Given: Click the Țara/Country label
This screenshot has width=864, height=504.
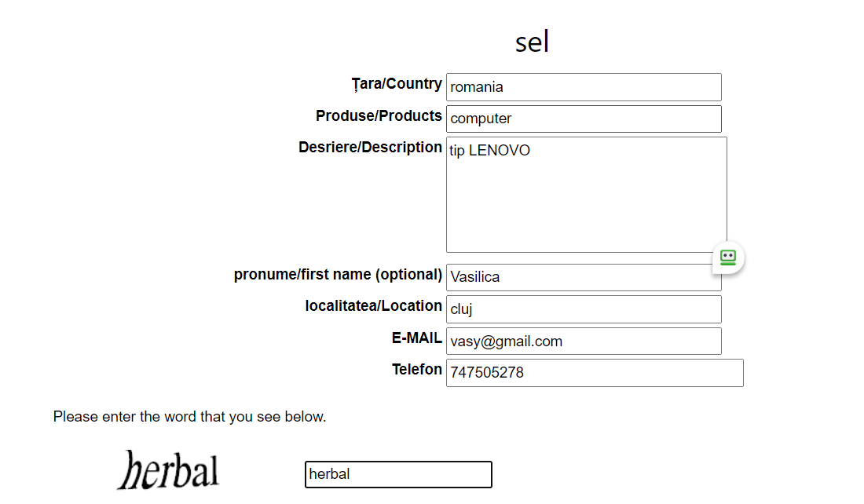Looking at the screenshot, I should click(x=397, y=84).
